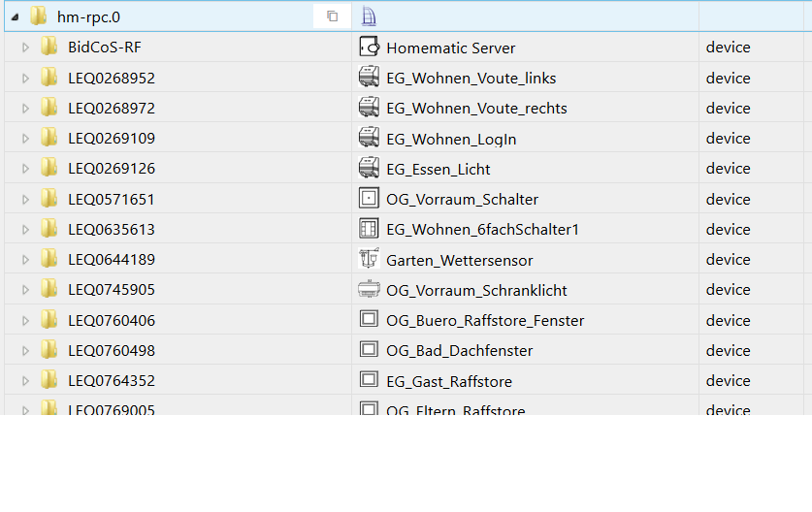Image resolution: width=812 pixels, height=512 pixels.
Task: Click the LEQ0269109 folder icon
Action: 49,137
